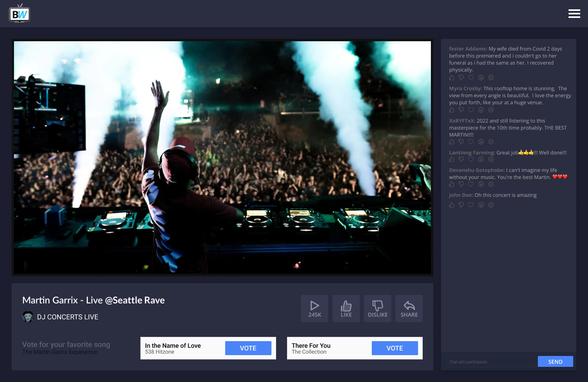Viewport: 588px width, 382px height.
Task: React sad face to John Doe's comment
Action: (491, 205)
